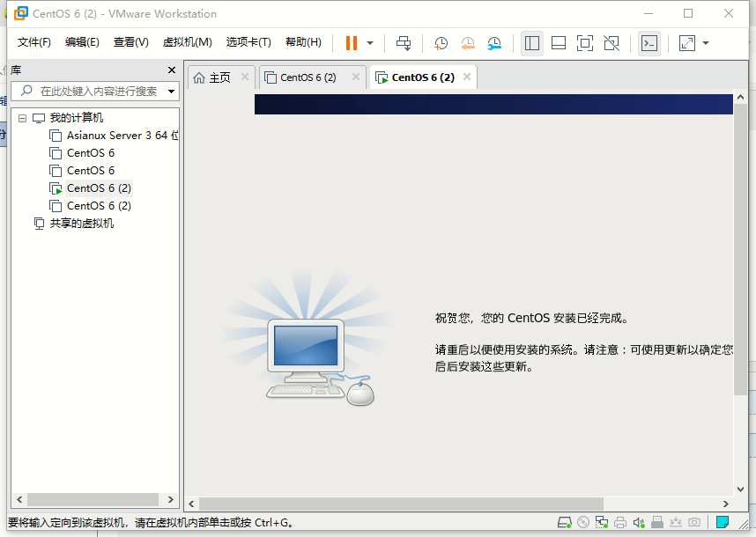Screen dimensions: 756x537
Task: Open the 虚拟机(M) menu
Action: coord(187,42)
